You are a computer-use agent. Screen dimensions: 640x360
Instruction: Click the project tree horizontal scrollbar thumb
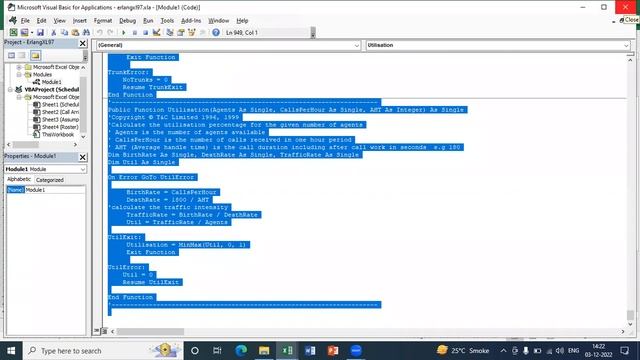click(25, 144)
